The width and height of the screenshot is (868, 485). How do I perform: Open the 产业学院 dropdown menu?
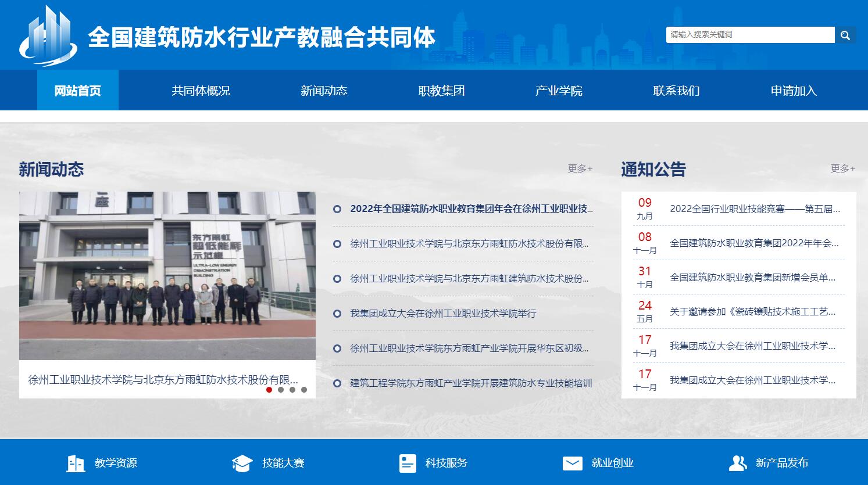pyautogui.click(x=558, y=90)
